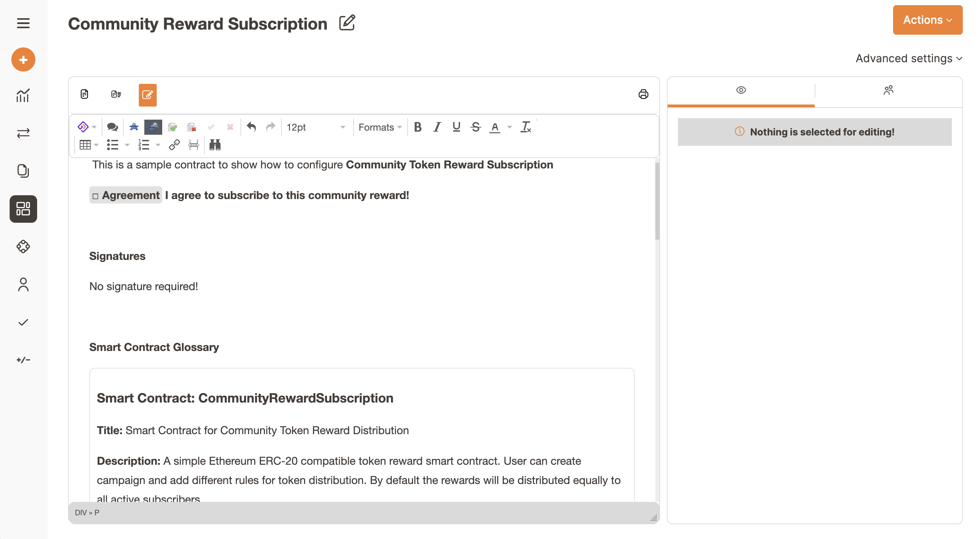Switch to the eye preview tab
The height and width of the screenshot is (539, 980).
click(741, 90)
